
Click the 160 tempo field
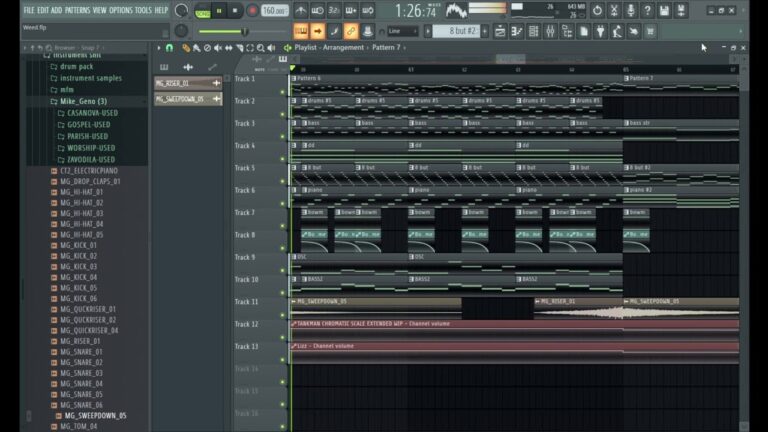(274, 10)
